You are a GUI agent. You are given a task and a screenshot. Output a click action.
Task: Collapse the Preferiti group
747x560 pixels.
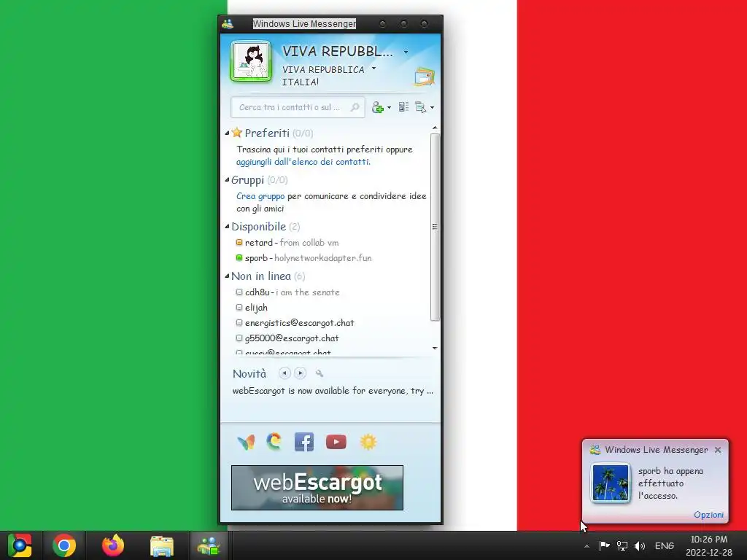(x=228, y=133)
